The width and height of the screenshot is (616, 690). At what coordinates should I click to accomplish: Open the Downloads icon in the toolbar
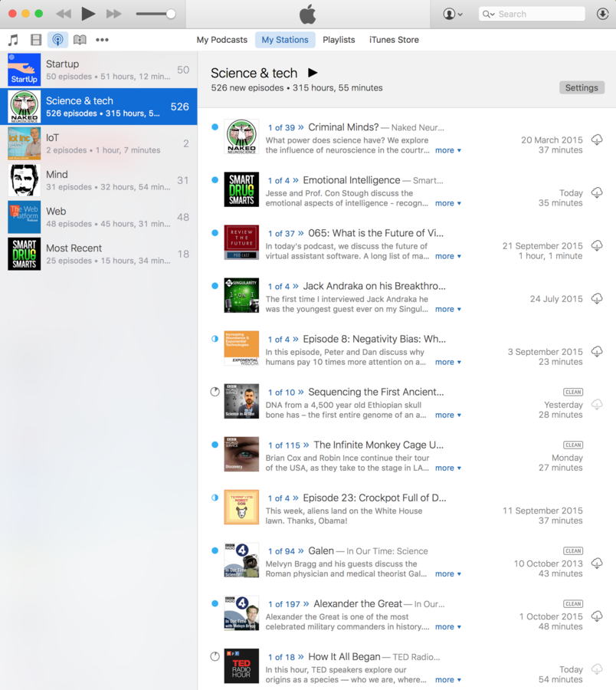click(x=602, y=14)
